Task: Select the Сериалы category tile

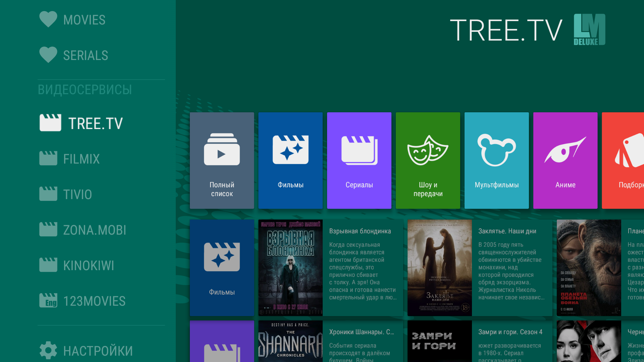Action: click(359, 160)
